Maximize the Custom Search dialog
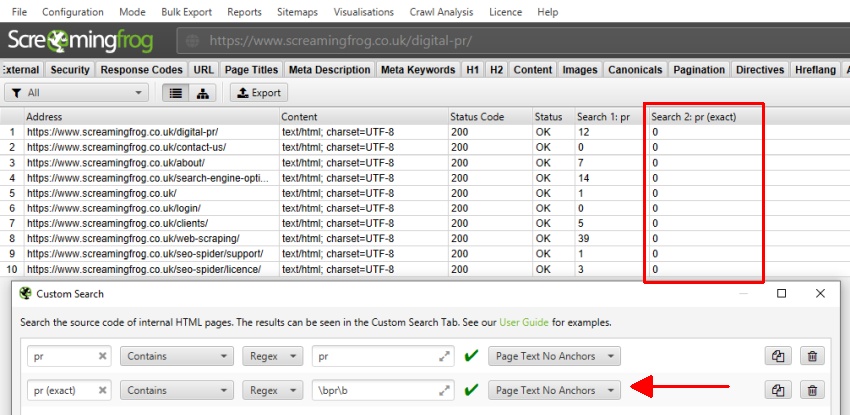Screen dimensions: 850x415 pyautogui.click(x=781, y=293)
